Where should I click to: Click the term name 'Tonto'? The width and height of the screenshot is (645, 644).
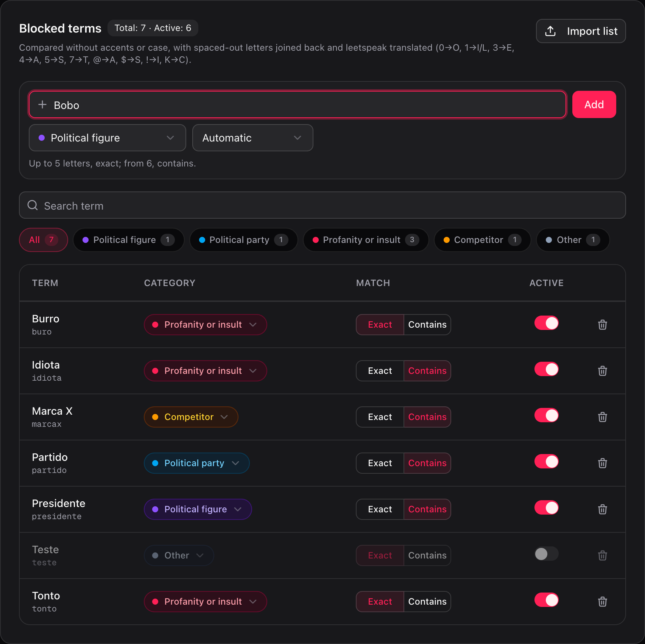coord(46,596)
